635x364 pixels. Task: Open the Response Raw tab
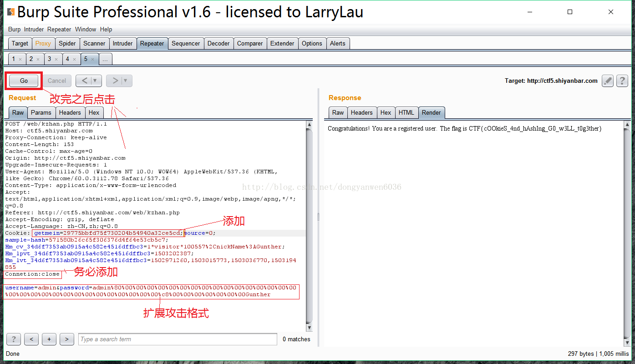(338, 112)
